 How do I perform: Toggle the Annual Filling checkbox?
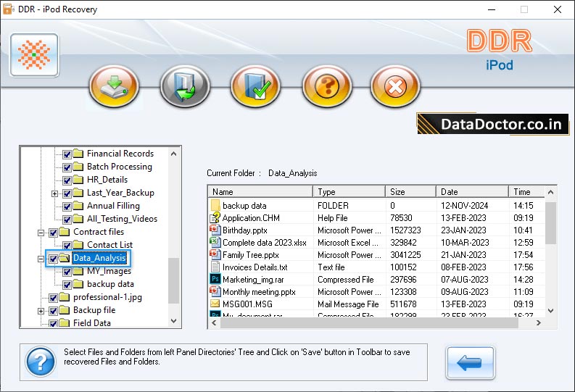(67, 207)
